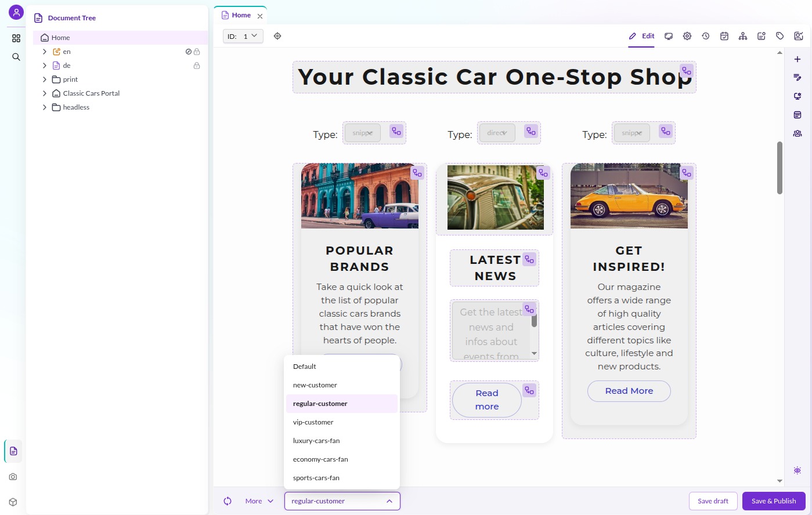Click the card list icon in right sidebar
Screen dimensions: 812x515
797,115
